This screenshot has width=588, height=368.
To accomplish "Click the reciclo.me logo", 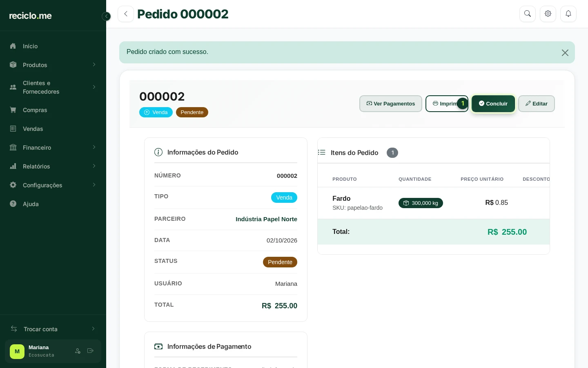I will (31, 16).
